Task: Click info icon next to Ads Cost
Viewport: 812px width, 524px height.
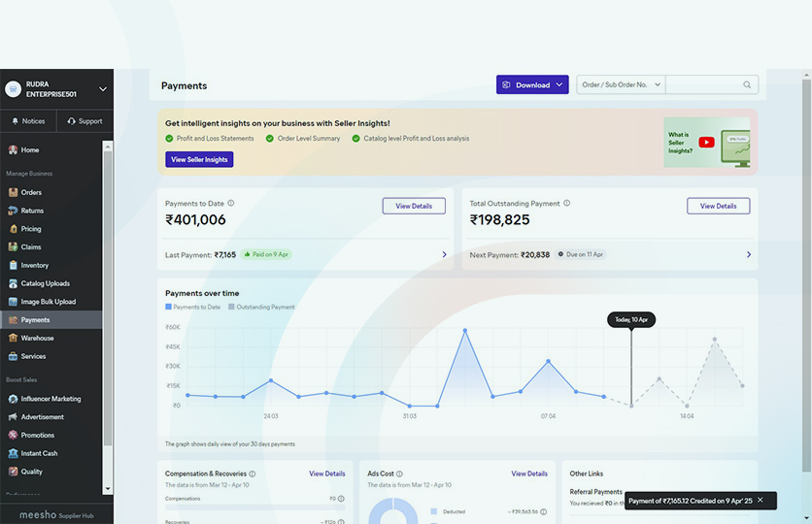Action: (x=399, y=475)
